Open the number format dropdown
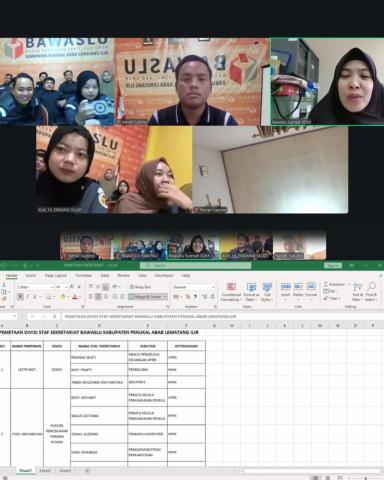Screen dimensions: 384x480 (213, 287)
